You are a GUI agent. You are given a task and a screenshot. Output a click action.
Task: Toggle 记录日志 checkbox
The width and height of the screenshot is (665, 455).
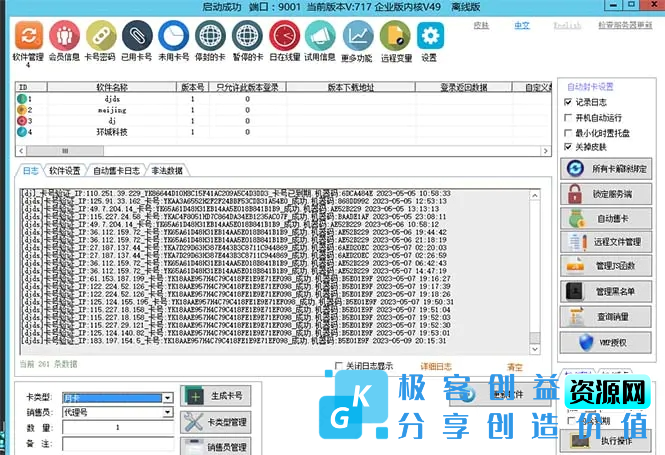[x=568, y=102]
